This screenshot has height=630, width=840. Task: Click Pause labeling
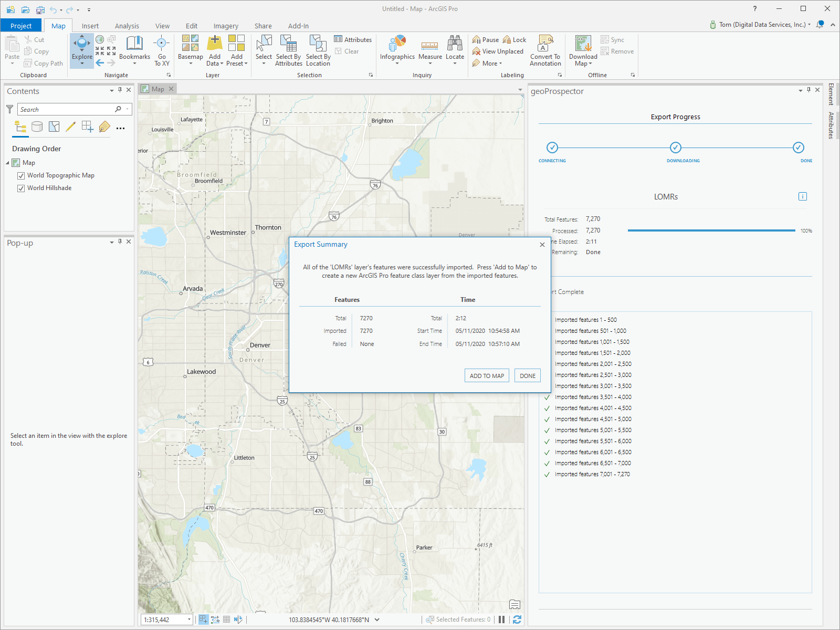pos(486,40)
